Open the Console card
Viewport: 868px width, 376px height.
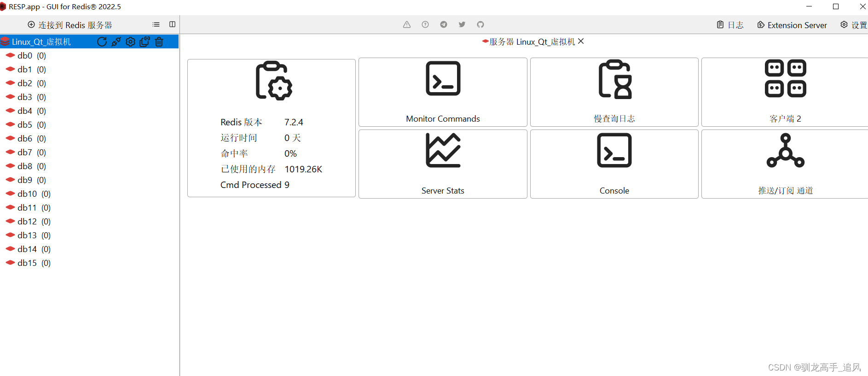(614, 164)
